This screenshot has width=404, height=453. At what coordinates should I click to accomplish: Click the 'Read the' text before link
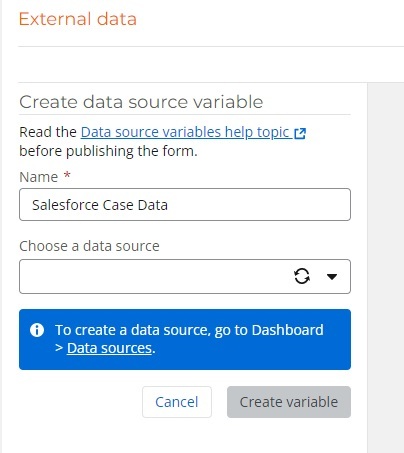48,132
